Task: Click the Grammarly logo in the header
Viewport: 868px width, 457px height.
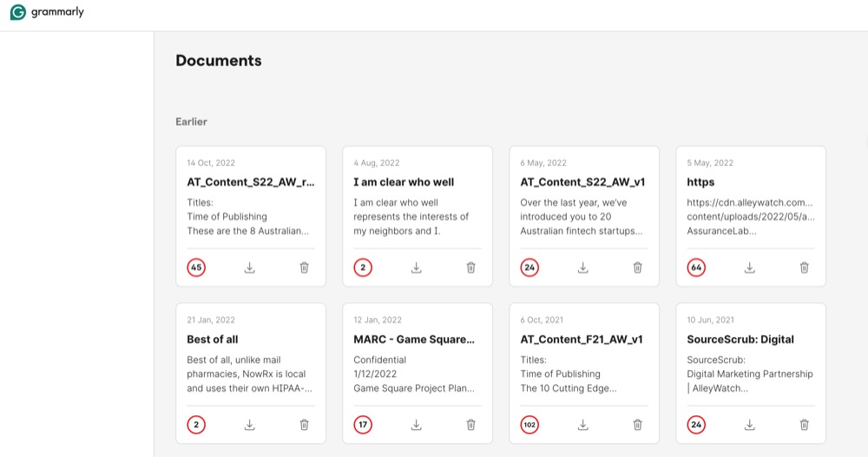Action: click(47, 13)
